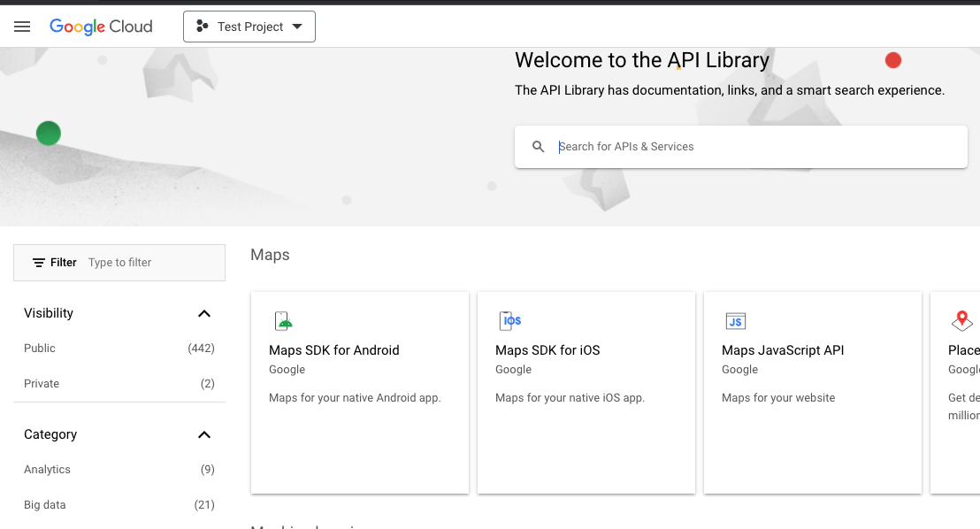Click the Filter funnel icon

point(42,262)
